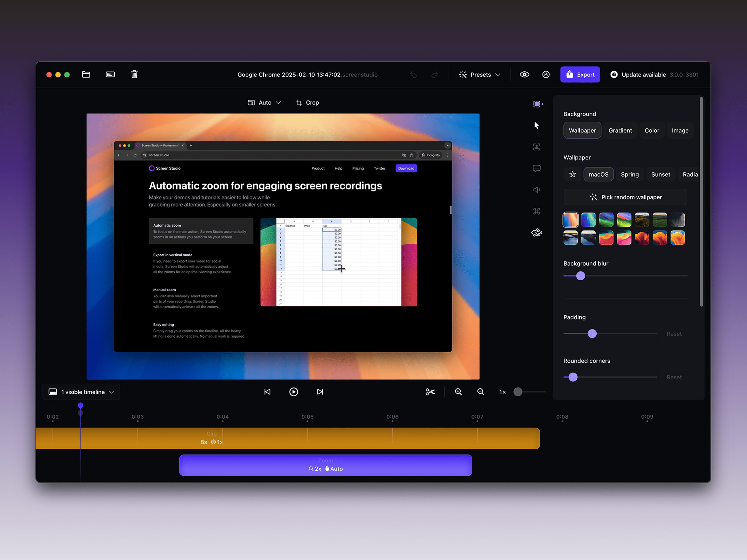Reset the Rounded corners value

pyautogui.click(x=674, y=377)
